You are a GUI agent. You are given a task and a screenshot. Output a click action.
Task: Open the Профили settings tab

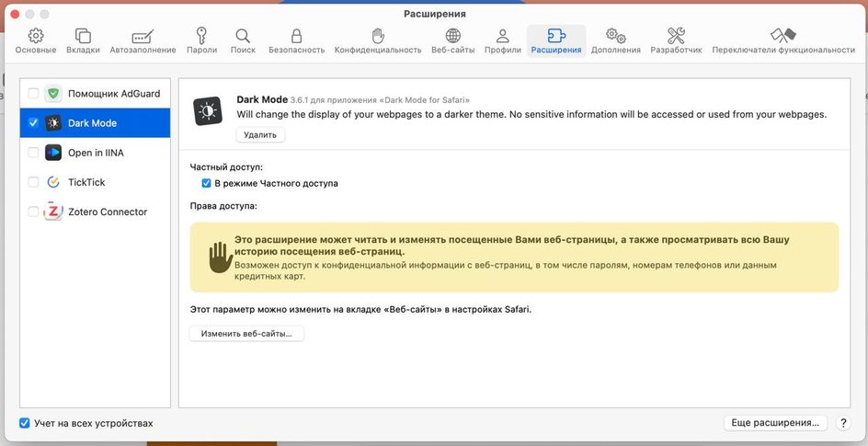(x=503, y=41)
